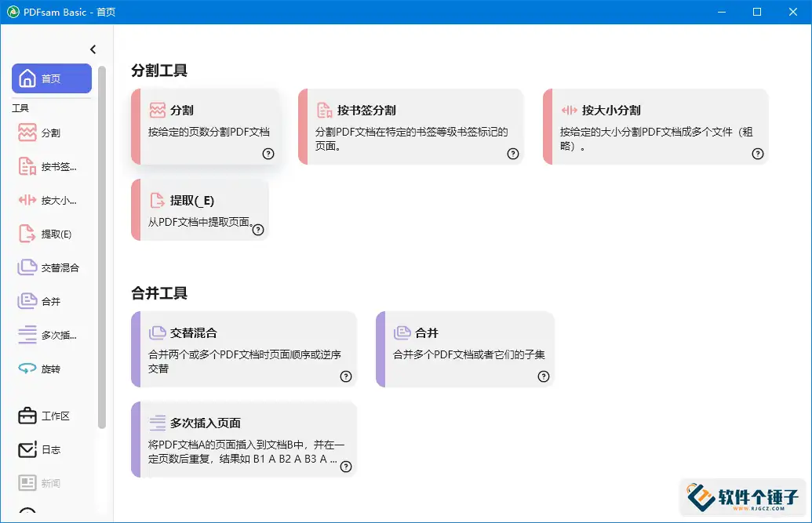Click the bookmark document icon in 按书签分割 card
The width and height of the screenshot is (812, 523).
click(x=325, y=110)
